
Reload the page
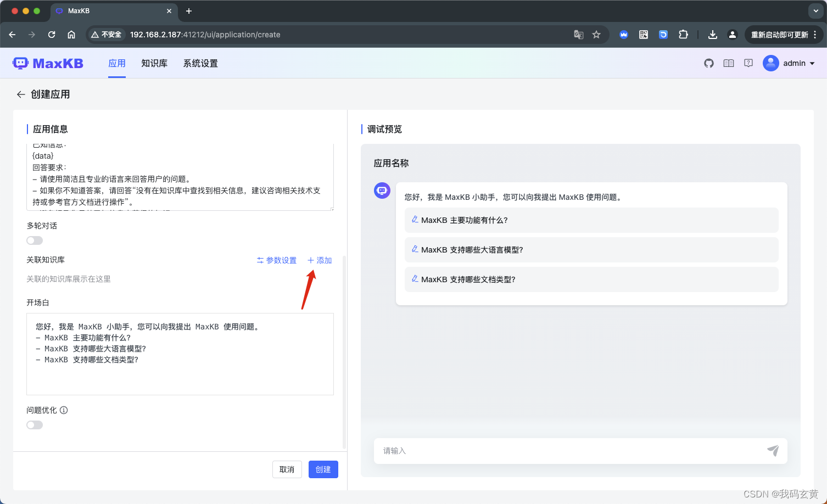click(52, 35)
